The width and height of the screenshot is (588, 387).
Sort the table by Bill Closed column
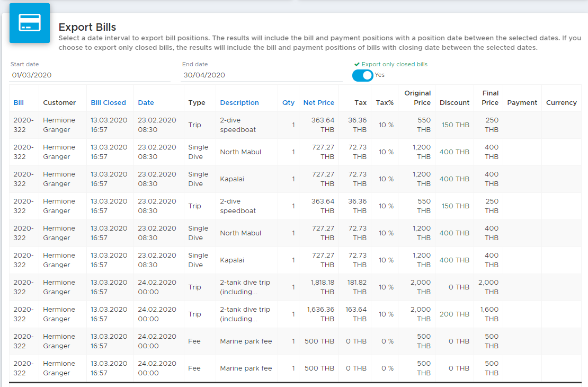(x=109, y=102)
